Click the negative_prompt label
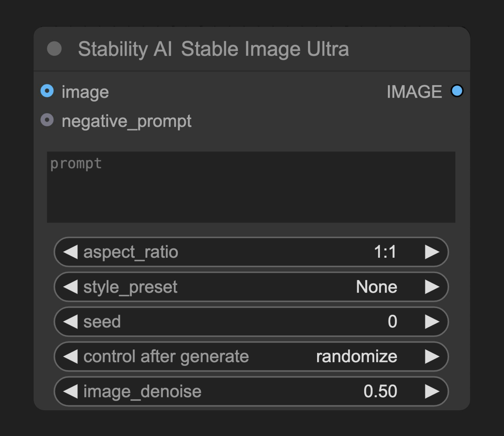The width and height of the screenshot is (504, 436). click(x=126, y=120)
